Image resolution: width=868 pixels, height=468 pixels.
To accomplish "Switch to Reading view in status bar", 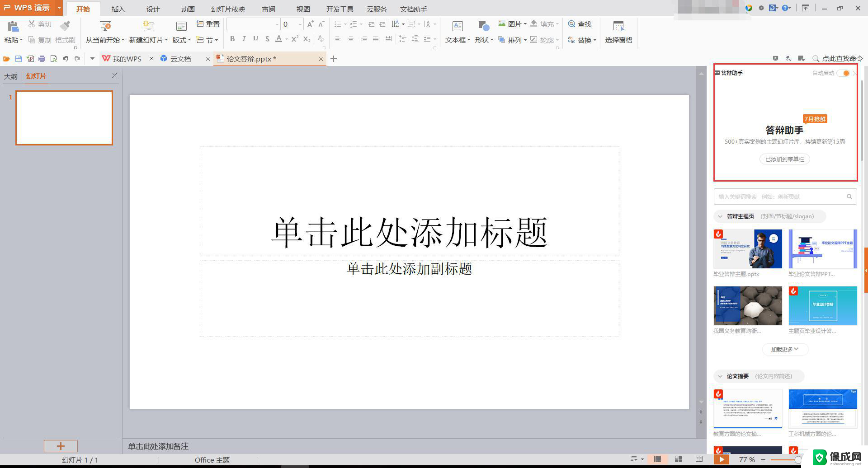I will point(699,459).
